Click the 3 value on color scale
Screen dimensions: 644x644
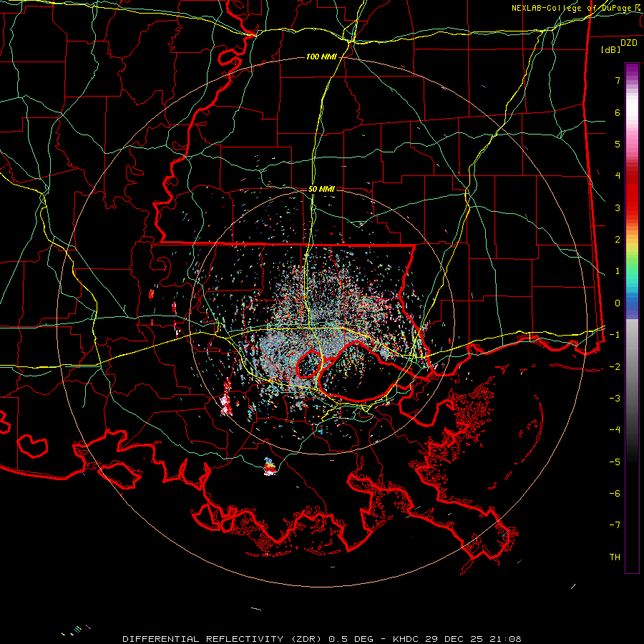point(618,208)
